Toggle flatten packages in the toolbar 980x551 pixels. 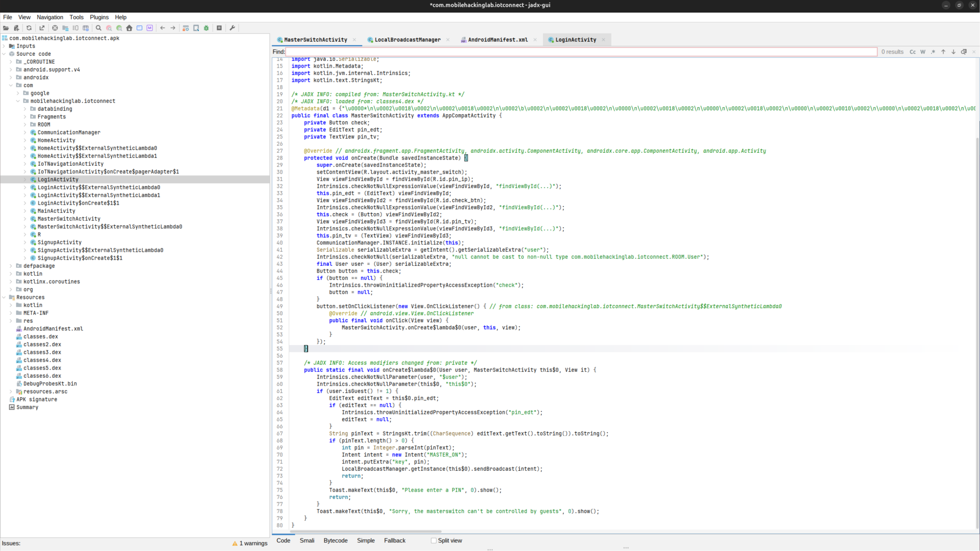[x=65, y=28]
